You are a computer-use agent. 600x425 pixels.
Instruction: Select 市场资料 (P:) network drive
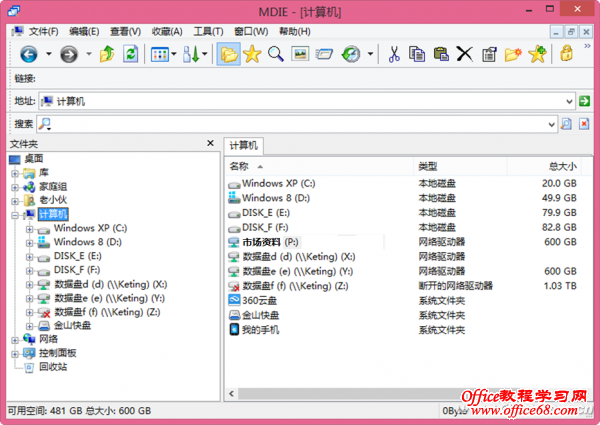(270, 242)
